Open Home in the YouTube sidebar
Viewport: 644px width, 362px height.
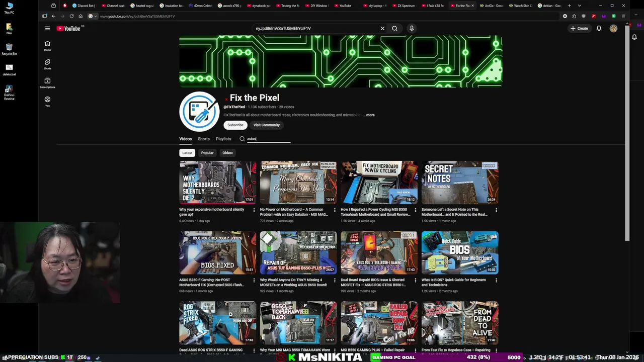[47, 46]
